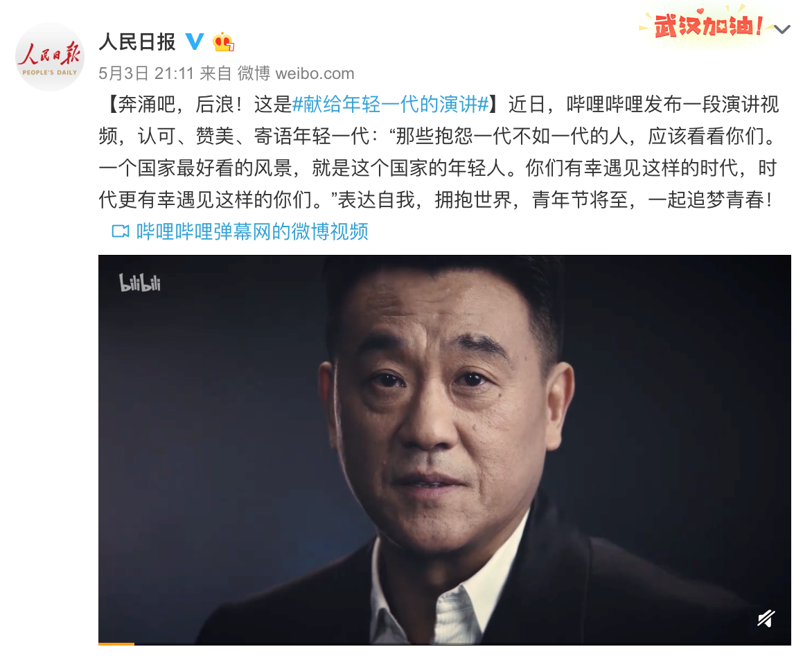Screen dimensions: 812x658
Task: Click the bilibili logo watermark on video
Action: coord(140,283)
